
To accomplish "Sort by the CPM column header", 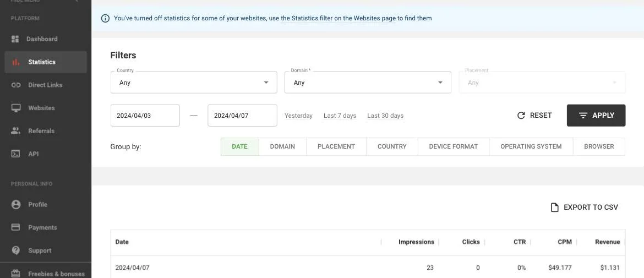I will [565, 242].
